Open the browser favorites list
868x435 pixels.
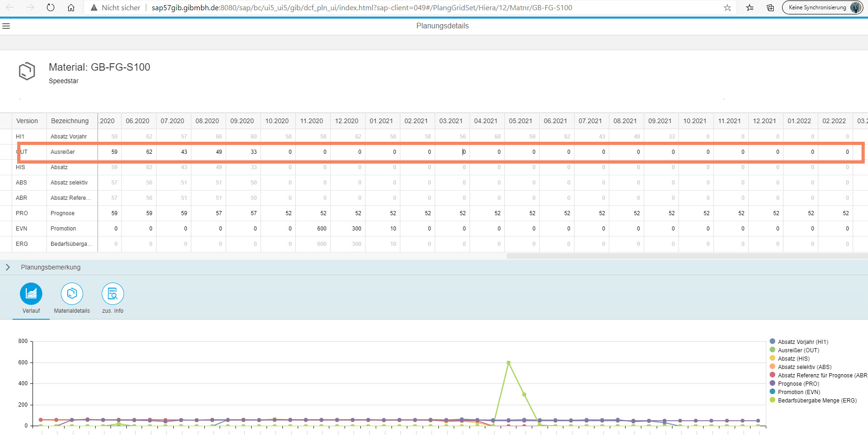750,7
